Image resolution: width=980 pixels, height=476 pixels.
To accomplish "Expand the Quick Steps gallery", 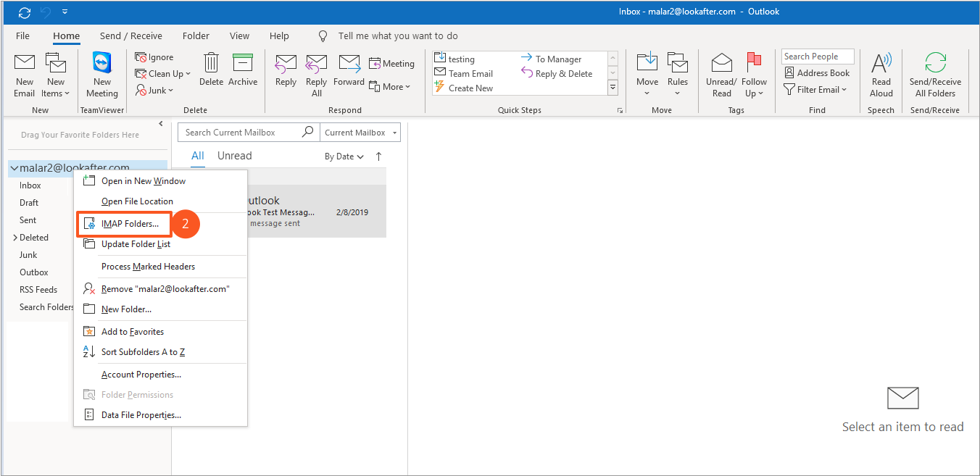I will pos(612,88).
